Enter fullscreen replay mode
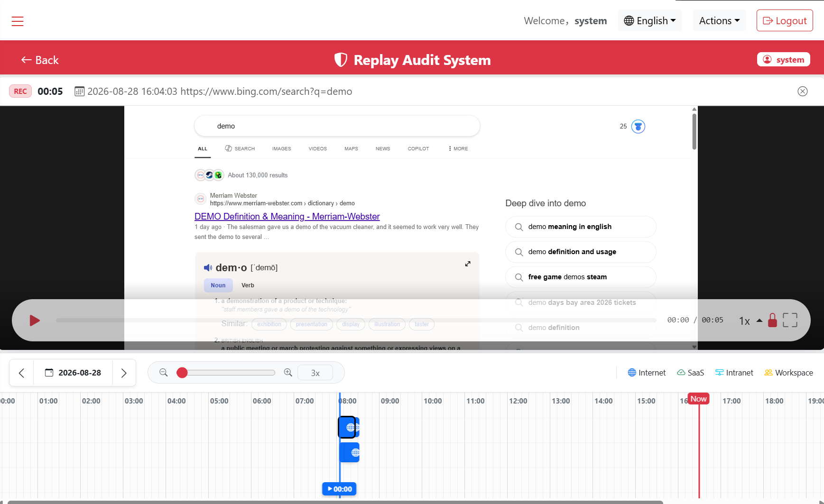Image resolution: width=824 pixels, height=504 pixels. pos(790,320)
